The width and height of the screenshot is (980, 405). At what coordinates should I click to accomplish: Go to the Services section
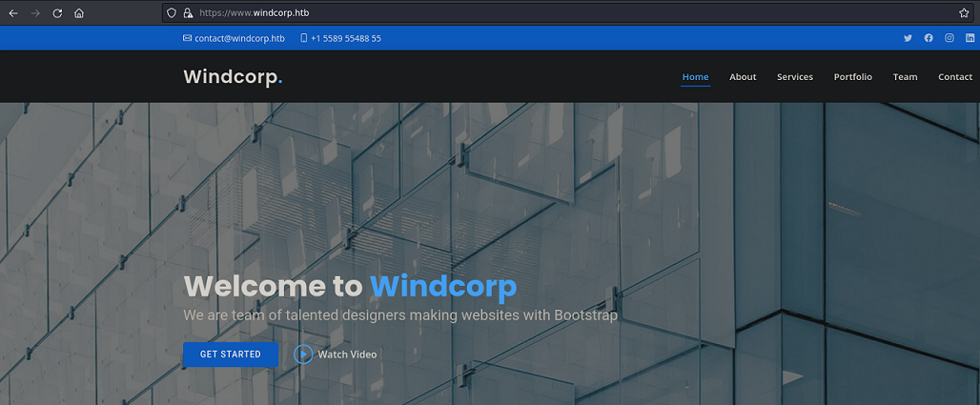point(794,77)
